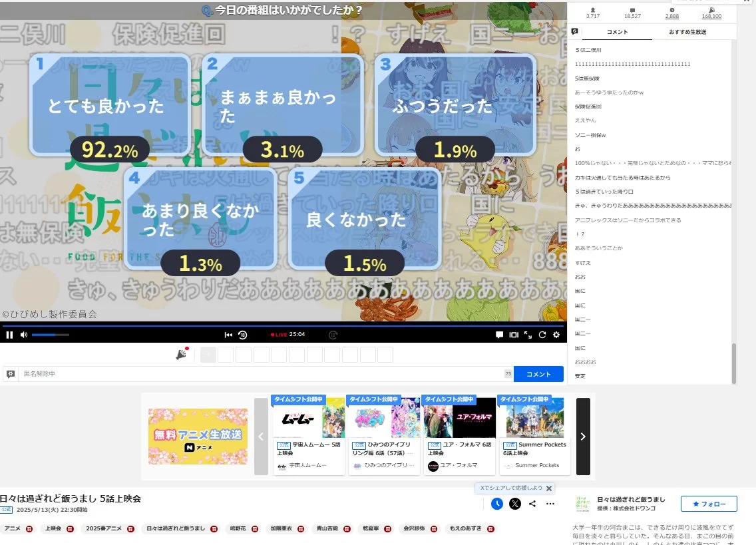Open dictionary icon next to 上映会 tag

(70, 529)
